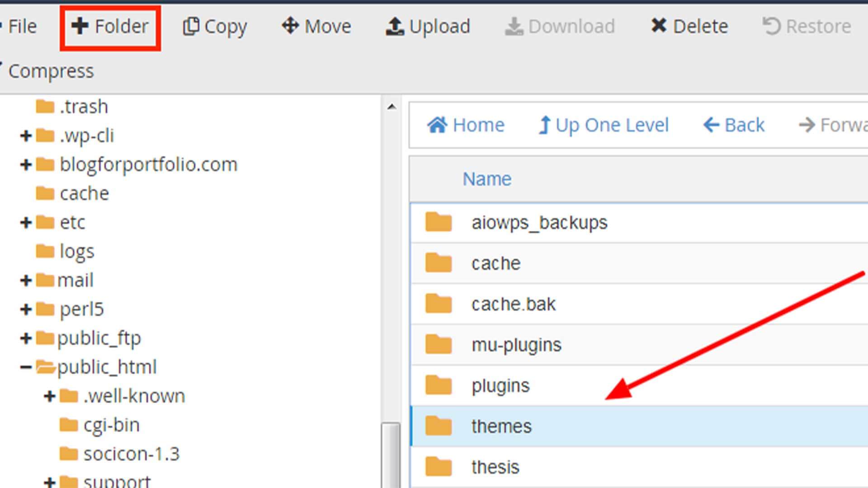
Task: Select logs folder in the tree
Action: click(77, 252)
